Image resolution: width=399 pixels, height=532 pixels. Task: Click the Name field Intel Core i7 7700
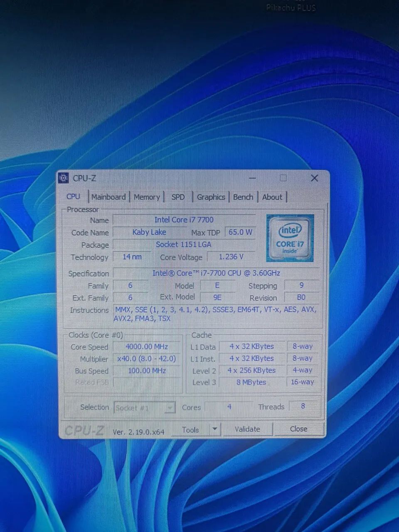(x=184, y=220)
